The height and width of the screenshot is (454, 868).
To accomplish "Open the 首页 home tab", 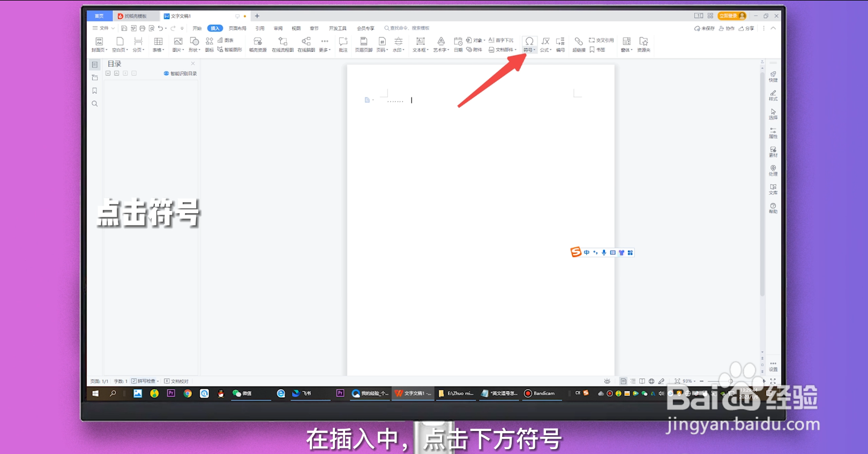I will (x=99, y=16).
